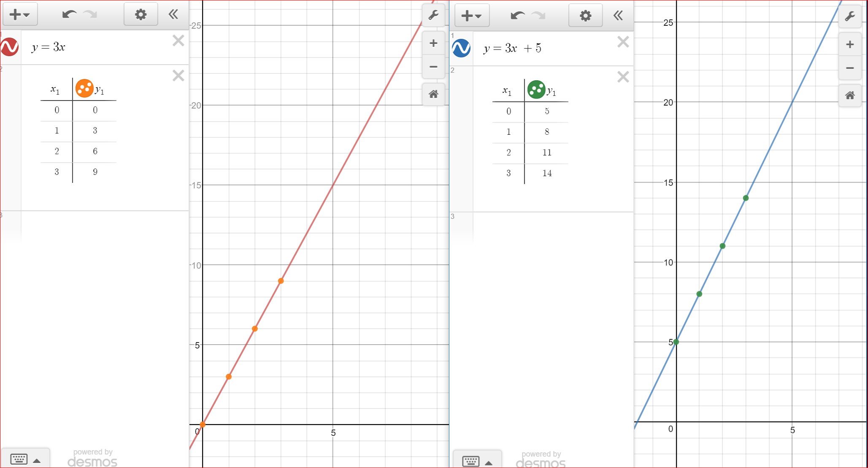Delete the left calculator's table

click(x=178, y=76)
